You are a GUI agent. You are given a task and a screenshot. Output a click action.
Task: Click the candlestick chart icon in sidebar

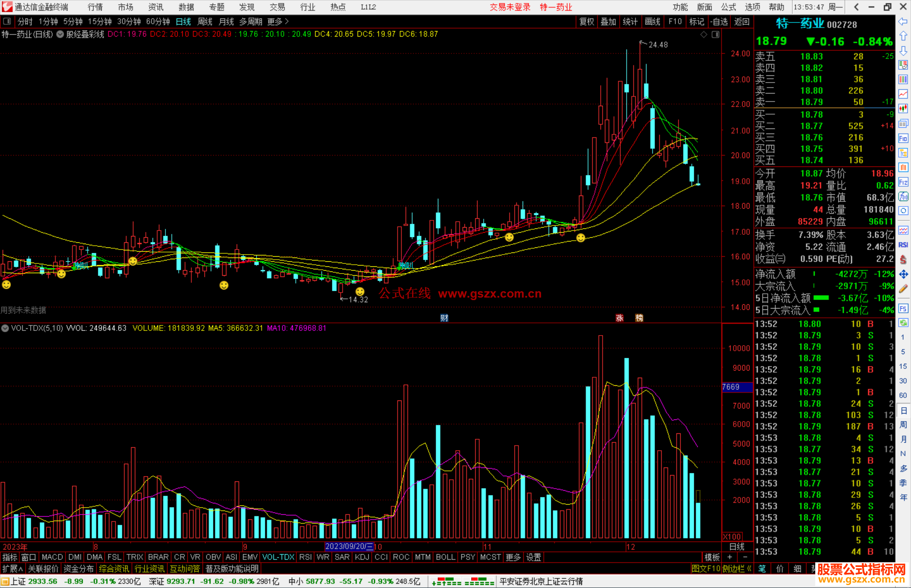(903, 109)
